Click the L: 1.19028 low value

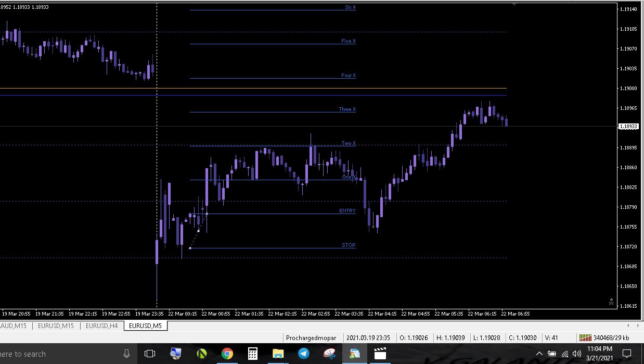tap(488, 338)
